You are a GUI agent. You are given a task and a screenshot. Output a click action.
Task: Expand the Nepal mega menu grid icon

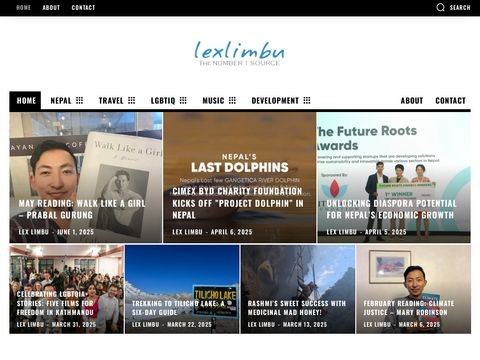coord(79,100)
